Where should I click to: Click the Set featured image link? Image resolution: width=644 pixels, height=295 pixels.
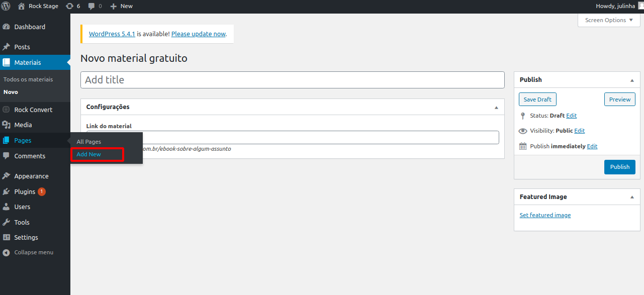(545, 215)
